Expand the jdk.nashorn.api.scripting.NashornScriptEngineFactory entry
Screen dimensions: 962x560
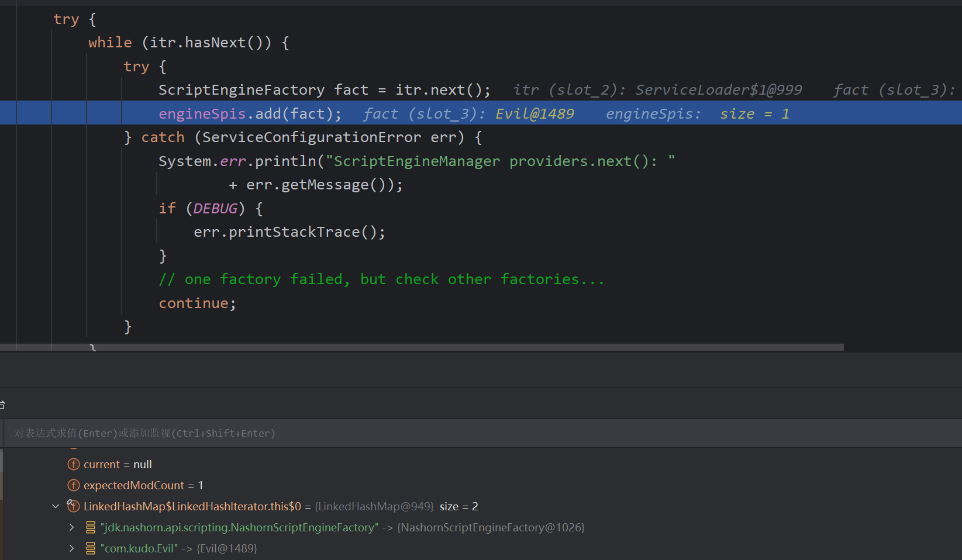click(72, 527)
